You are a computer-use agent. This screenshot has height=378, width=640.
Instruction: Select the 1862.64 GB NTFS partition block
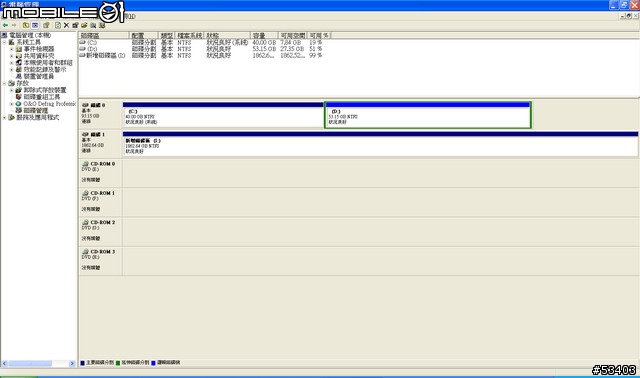coord(380,144)
